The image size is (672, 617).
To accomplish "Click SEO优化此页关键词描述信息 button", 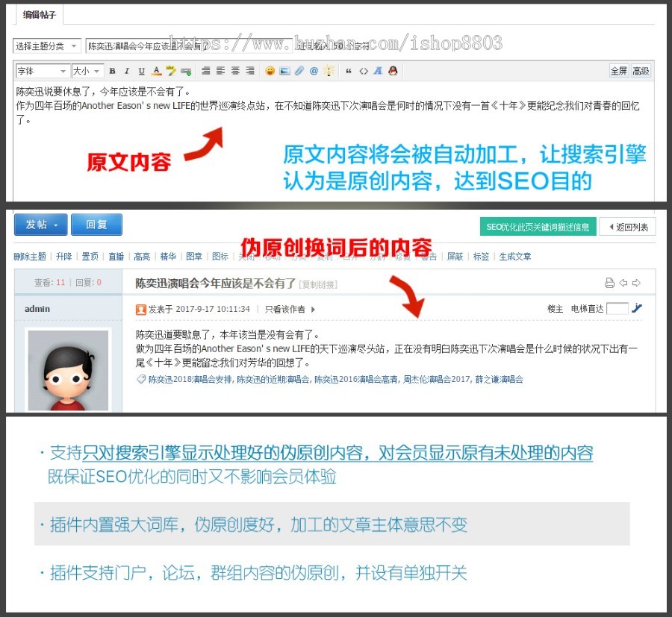I will click(538, 227).
